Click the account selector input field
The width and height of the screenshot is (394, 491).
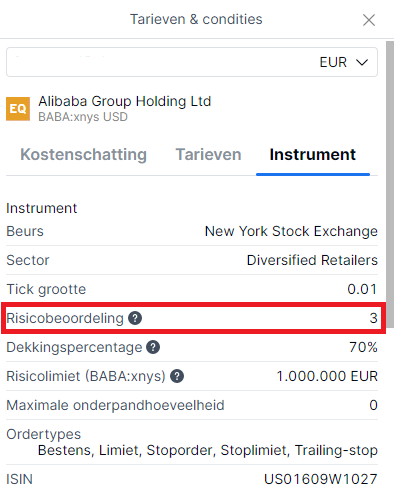pyautogui.click(x=192, y=62)
